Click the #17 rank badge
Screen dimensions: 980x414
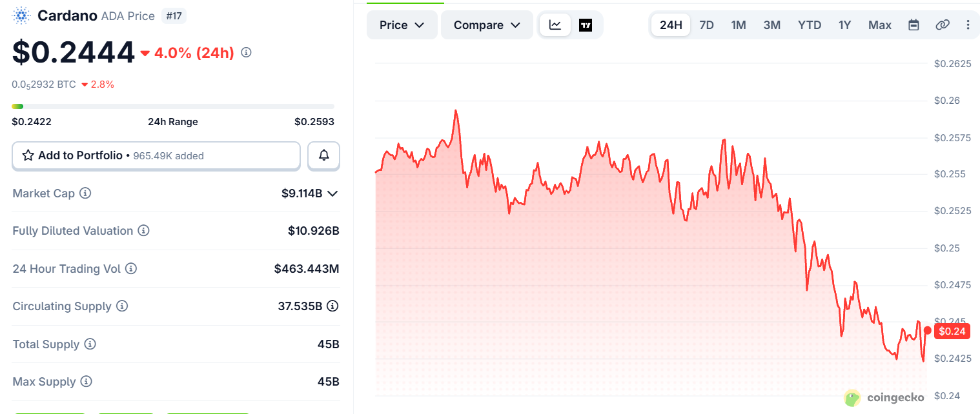pos(174,15)
